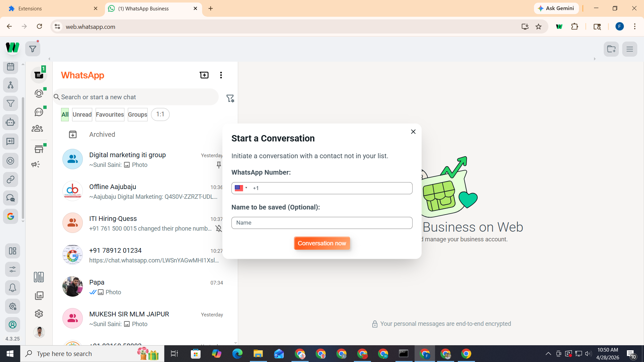This screenshot has width=644, height=362.
Task: Open the country flag code dropdown
Action: click(241, 188)
